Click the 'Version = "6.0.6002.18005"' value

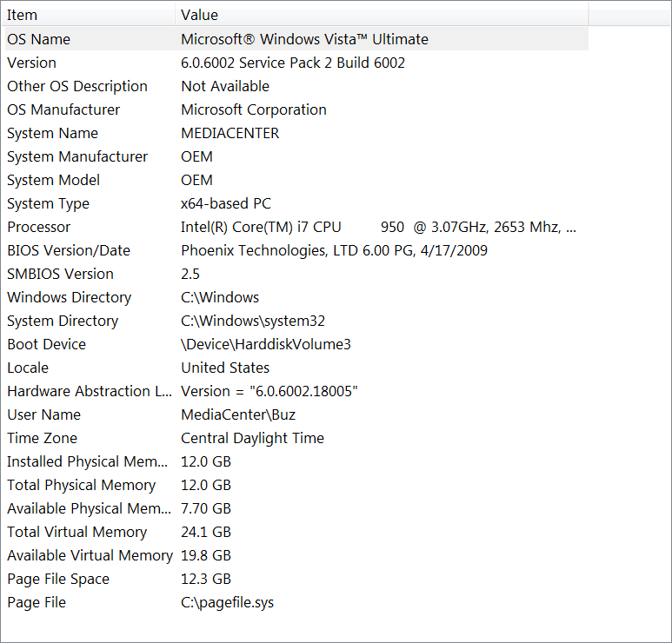coord(269,392)
